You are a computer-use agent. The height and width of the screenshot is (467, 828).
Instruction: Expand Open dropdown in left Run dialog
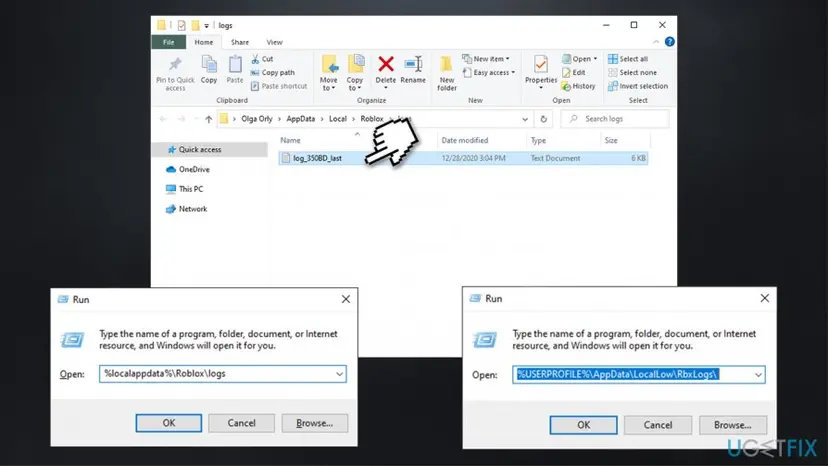pyautogui.click(x=340, y=374)
